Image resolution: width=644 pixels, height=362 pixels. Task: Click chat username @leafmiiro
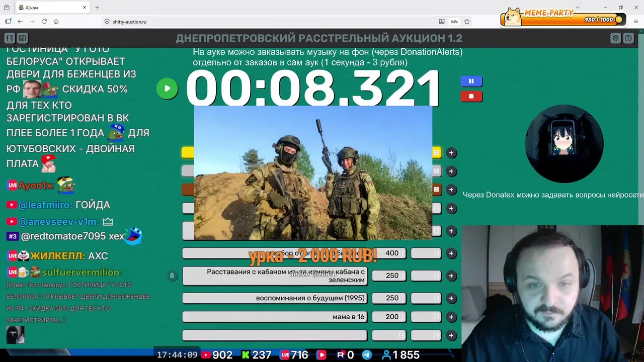45,205
